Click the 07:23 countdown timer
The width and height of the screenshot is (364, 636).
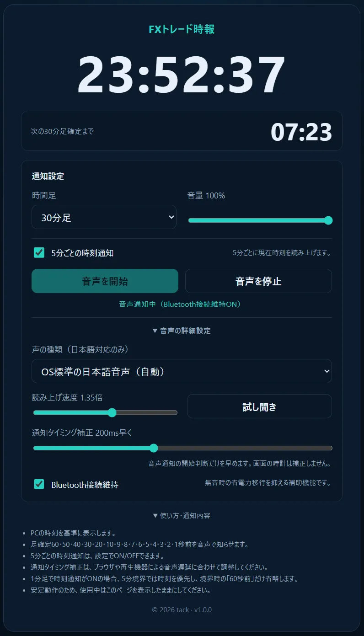(301, 132)
